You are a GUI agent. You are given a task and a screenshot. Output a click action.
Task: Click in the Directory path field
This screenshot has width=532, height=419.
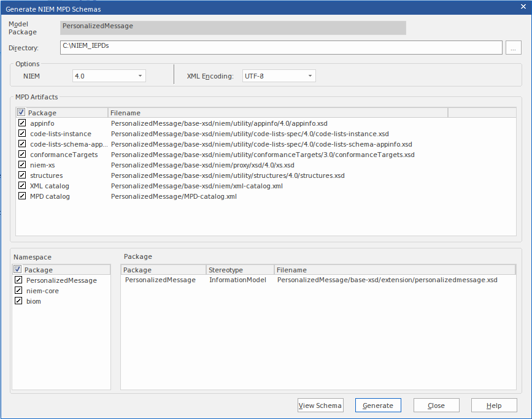[281, 47]
